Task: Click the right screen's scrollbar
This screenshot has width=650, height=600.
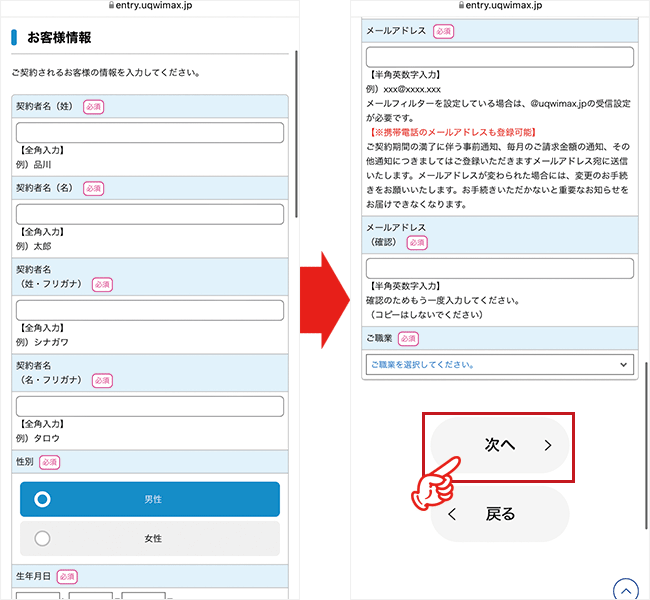Action: tap(646, 446)
